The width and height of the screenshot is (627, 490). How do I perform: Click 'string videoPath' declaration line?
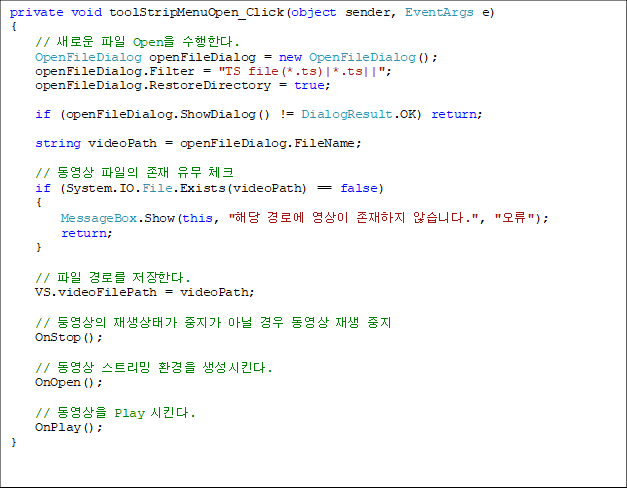[198, 143]
